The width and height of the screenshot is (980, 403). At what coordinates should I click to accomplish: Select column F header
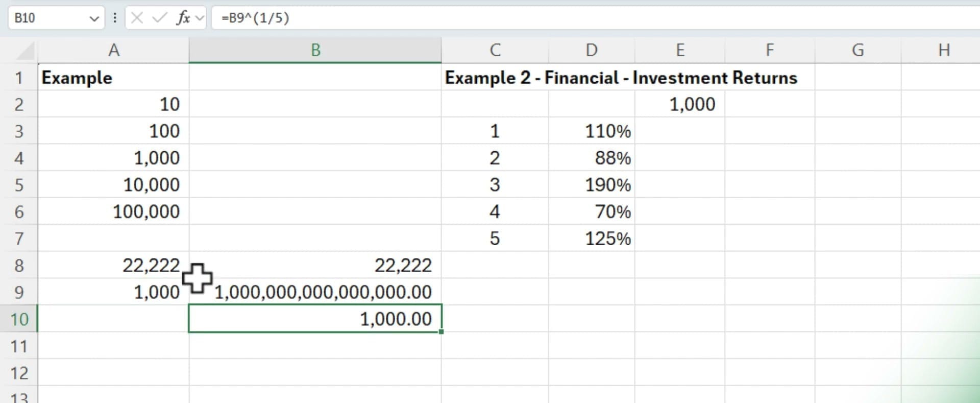coord(770,50)
